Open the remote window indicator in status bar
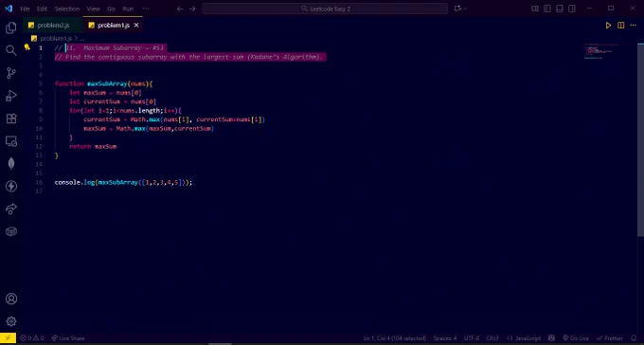Viewport: 644px width, 345px height. pyautogui.click(x=8, y=338)
